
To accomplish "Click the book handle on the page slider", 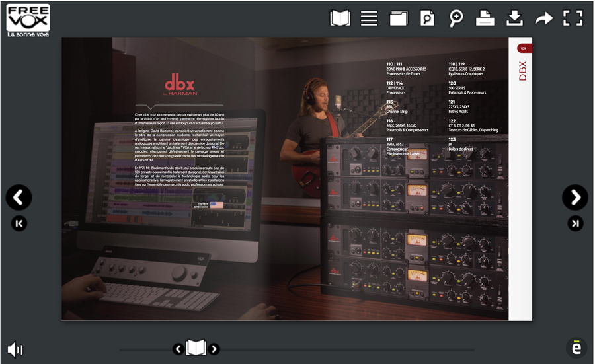I will [x=196, y=347].
